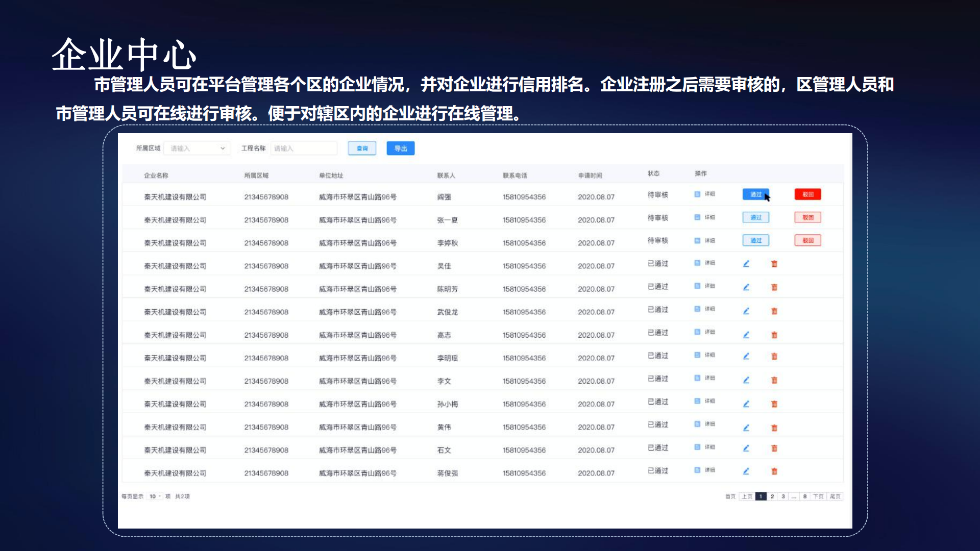Open details icon for contact 高志
The image size is (980, 551).
pyautogui.click(x=697, y=332)
